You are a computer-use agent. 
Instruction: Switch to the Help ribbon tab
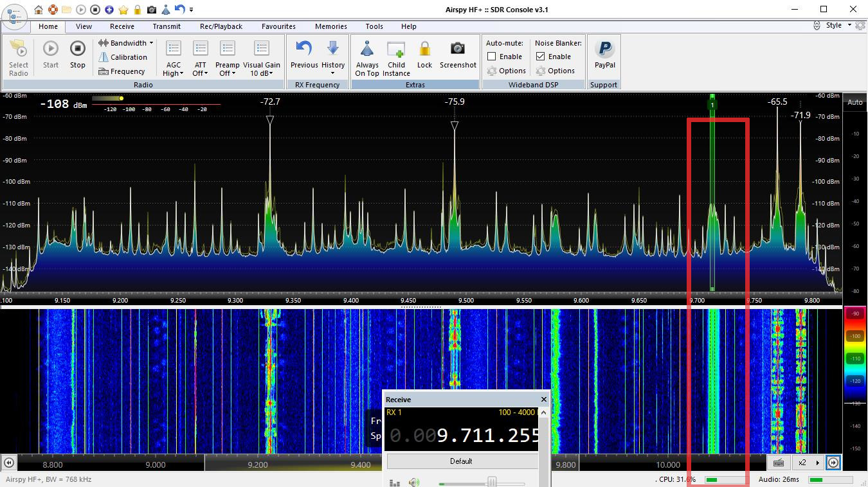[409, 26]
